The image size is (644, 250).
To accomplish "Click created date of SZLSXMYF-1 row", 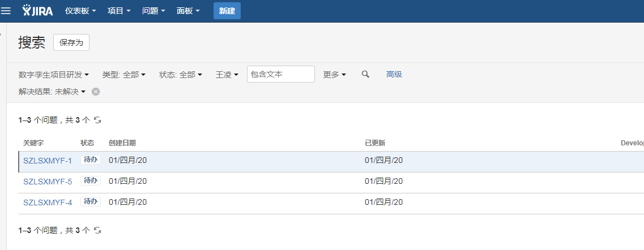I will pos(128,160).
